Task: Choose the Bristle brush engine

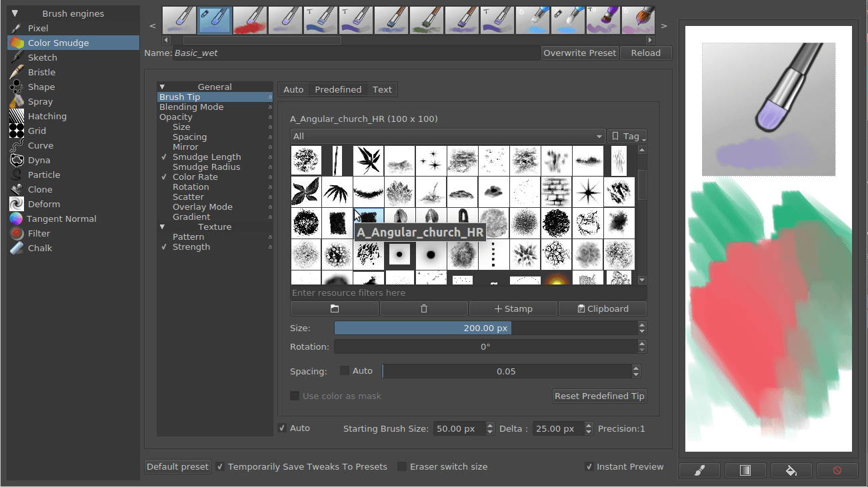Action: pyautogui.click(x=41, y=73)
